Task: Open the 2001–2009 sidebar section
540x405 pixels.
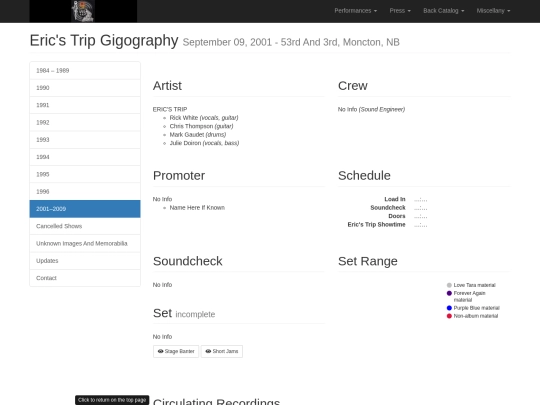Action: (85, 209)
